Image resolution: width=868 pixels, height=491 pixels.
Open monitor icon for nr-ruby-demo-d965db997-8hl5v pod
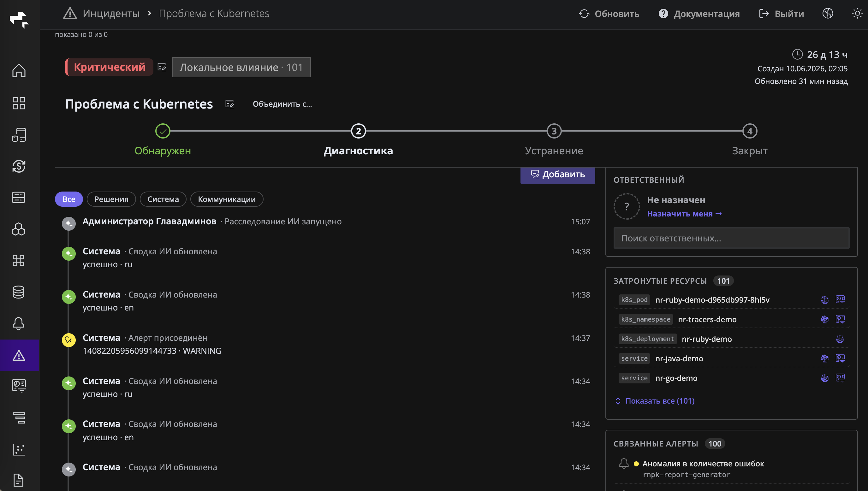[x=840, y=299]
